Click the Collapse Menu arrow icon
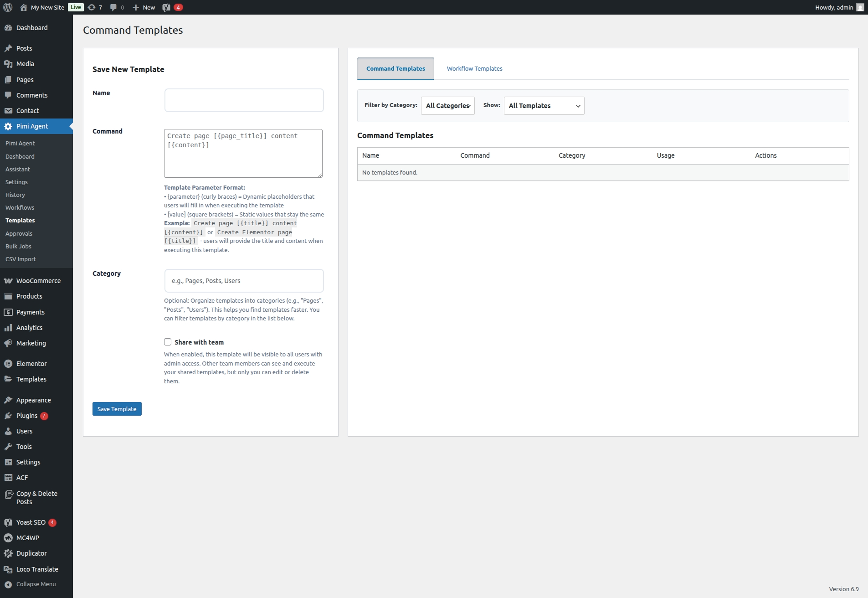The height and width of the screenshot is (598, 868). tap(8, 584)
